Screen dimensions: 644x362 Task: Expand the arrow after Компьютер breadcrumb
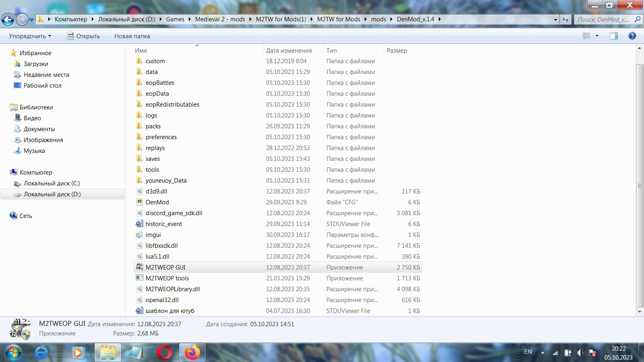(x=92, y=19)
